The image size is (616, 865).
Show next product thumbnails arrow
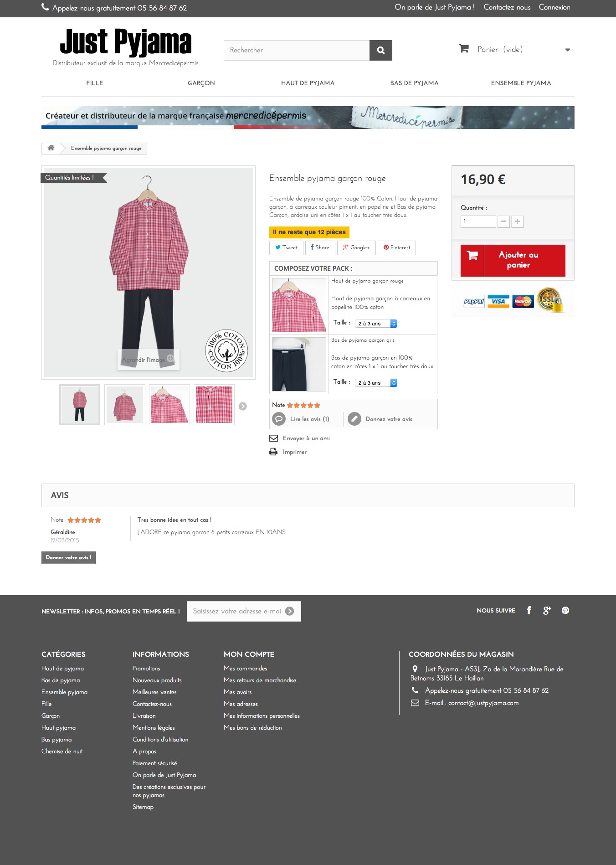click(x=243, y=406)
